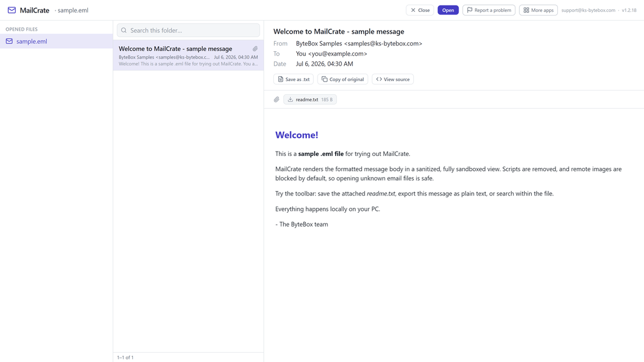The height and width of the screenshot is (362, 644).
Task: Click the support@ks-bytebox.com address
Action: click(588, 10)
